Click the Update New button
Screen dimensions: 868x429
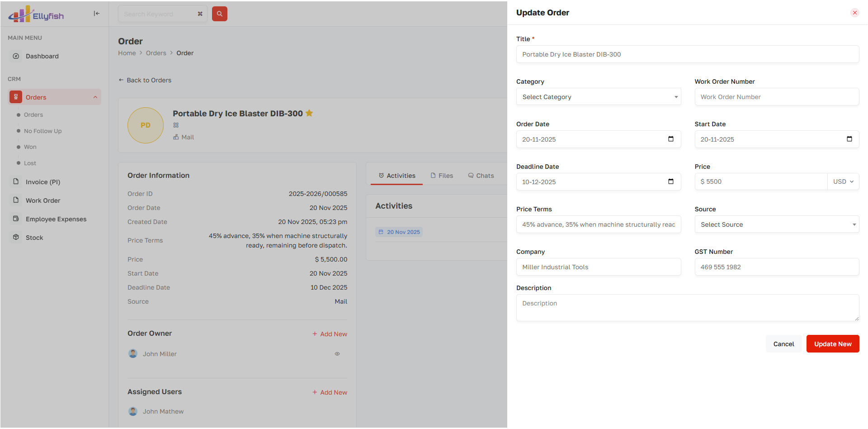click(832, 344)
